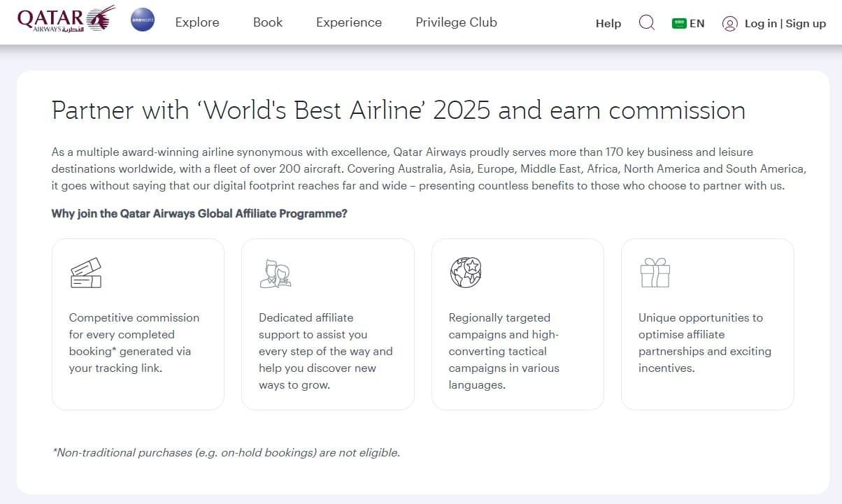The image size is (842, 504).
Task: Change language via EN selector
Action: pos(697,24)
